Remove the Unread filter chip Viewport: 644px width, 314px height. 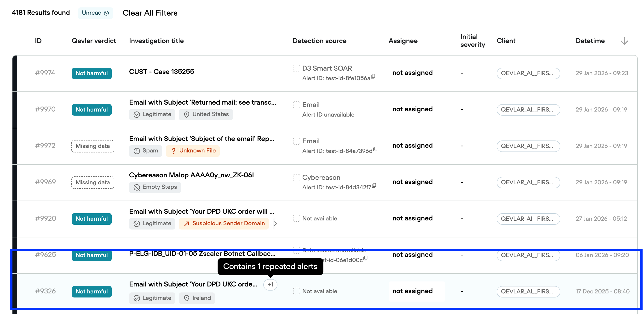[107, 13]
